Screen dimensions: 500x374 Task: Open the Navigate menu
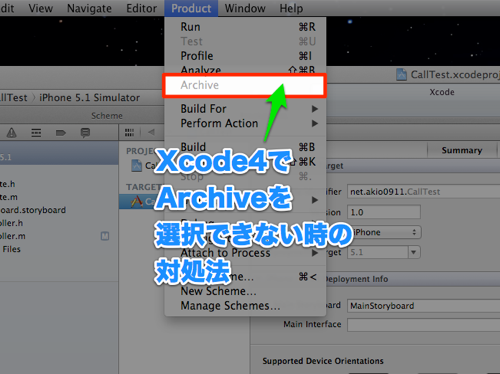pyautogui.click(x=89, y=8)
